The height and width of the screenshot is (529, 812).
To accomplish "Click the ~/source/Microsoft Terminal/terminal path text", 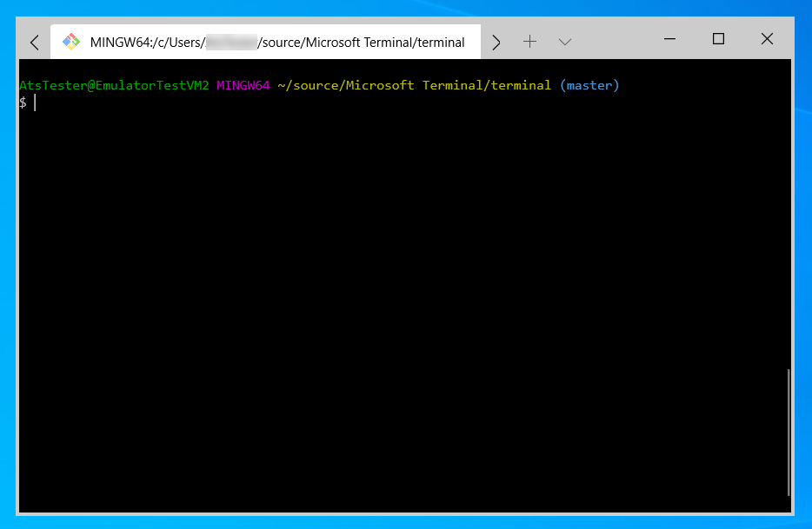I will pos(415,85).
